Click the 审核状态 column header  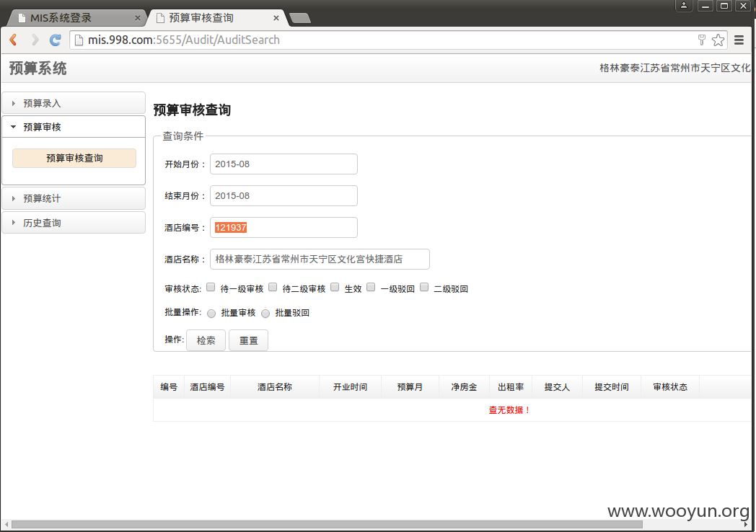pos(670,387)
